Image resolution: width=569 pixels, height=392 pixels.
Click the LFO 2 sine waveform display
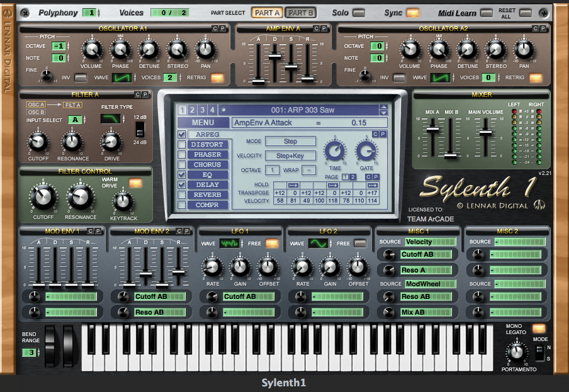(x=318, y=244)
